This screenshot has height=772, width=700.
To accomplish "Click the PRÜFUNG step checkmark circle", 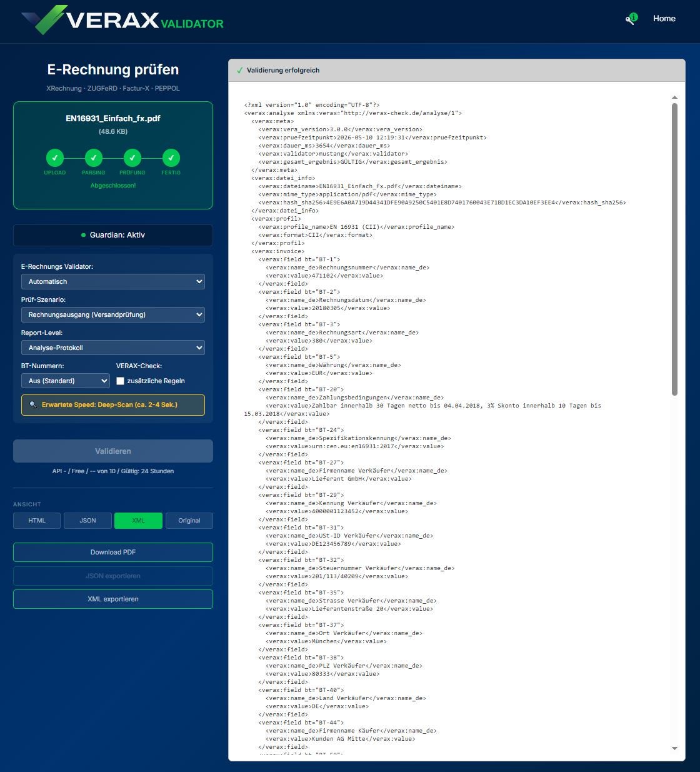I will (x=132, y=158).
